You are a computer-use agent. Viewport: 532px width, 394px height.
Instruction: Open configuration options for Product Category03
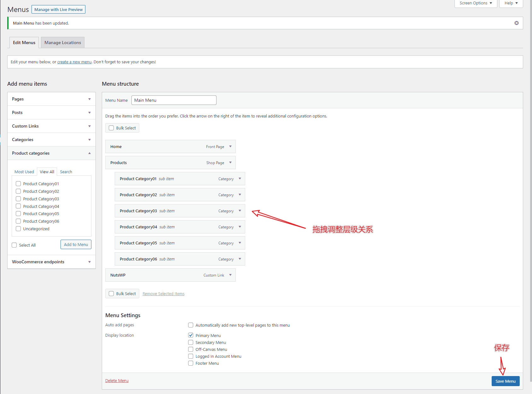240,211
